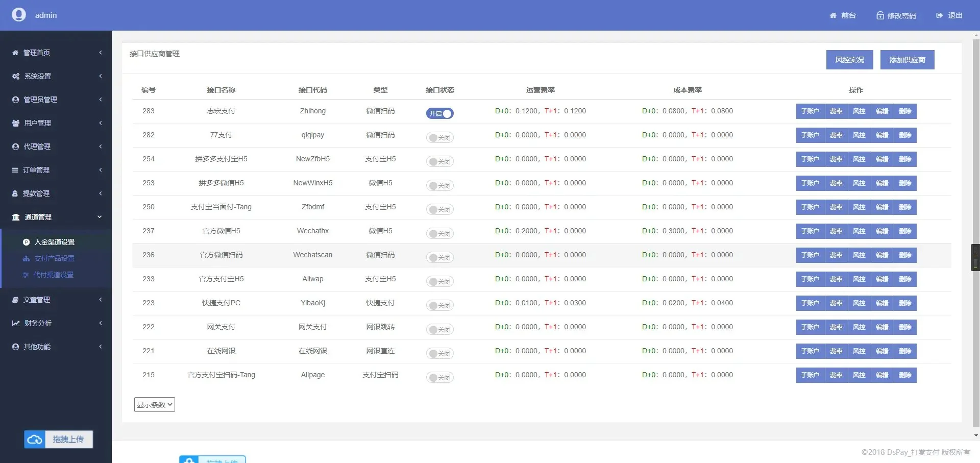Click the chart icon for 财务分析
Image resolution: width=980 pixels, height=463 pixels.
pos(16,323)
